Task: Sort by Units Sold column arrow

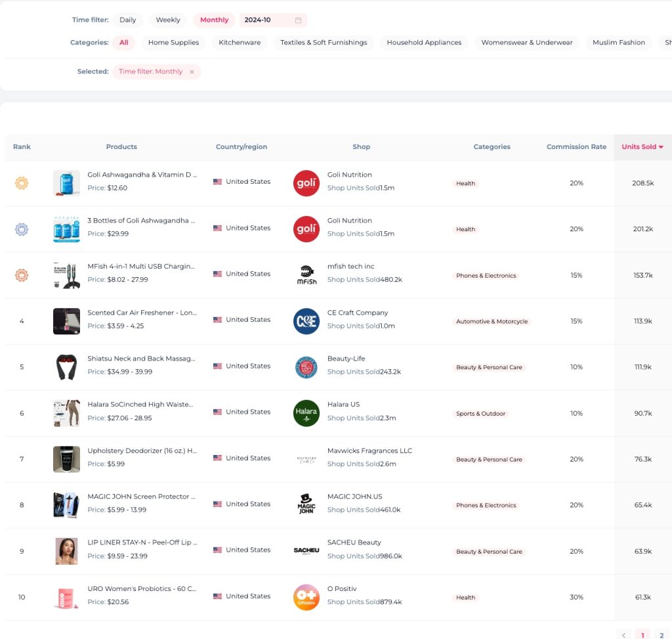Action: pyautogui.click(x=661, y=147)
